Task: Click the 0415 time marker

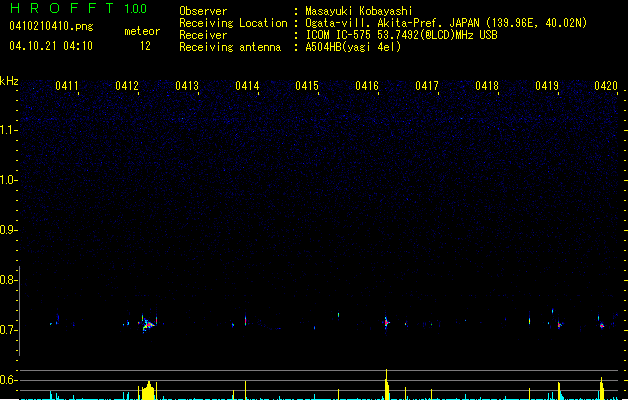Action: [x=307, y=86]
